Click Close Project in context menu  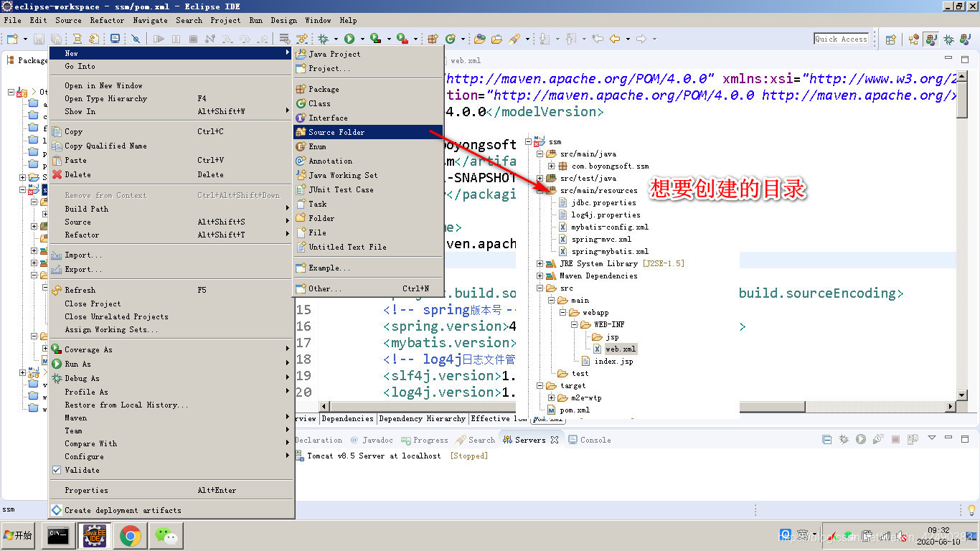[x=171, y=303]
